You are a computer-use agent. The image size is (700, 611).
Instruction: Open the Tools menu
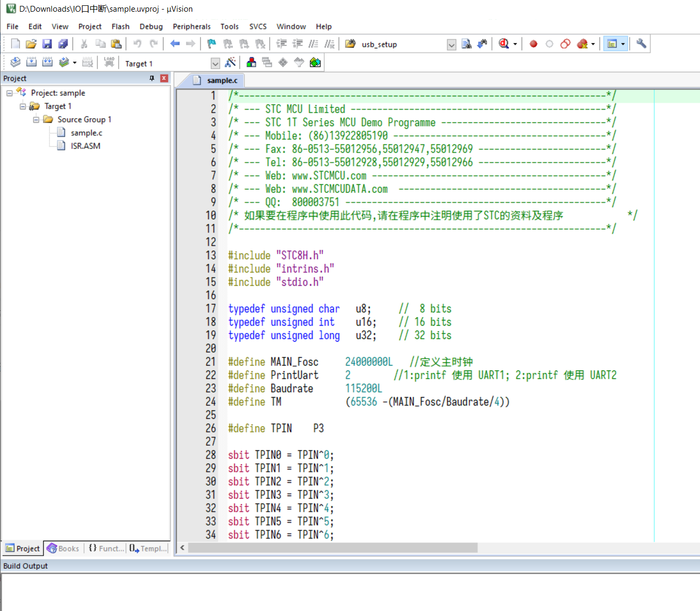coord(229,27)
